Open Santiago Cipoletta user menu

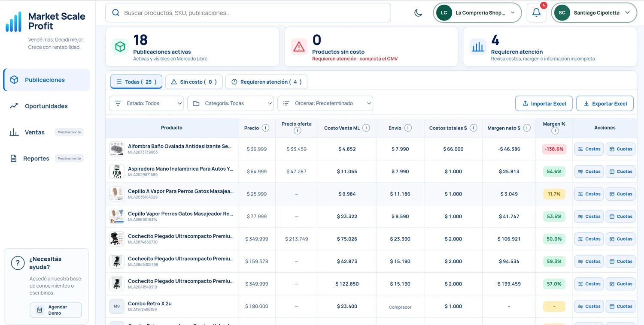click(594, 13)
